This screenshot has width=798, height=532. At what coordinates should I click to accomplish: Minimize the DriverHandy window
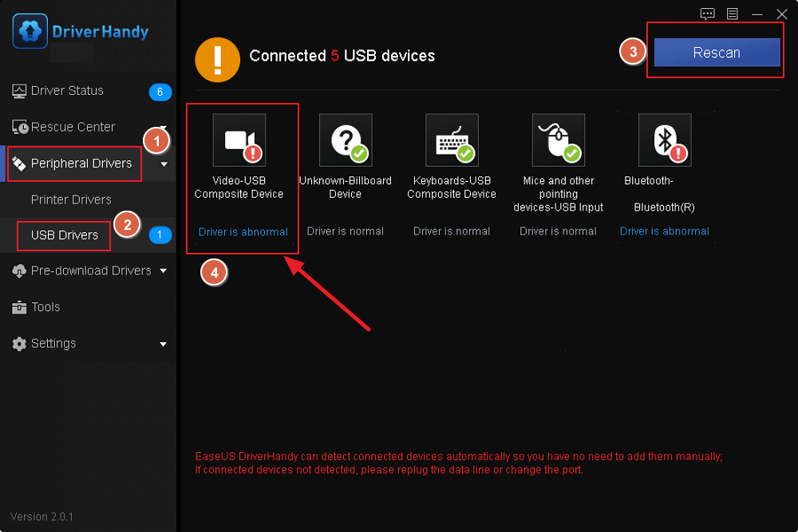757,14
